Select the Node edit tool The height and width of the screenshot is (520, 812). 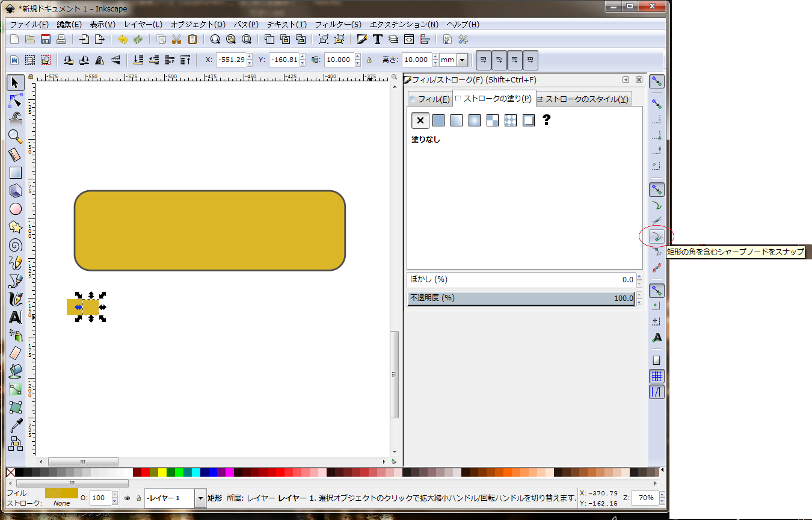pos(16,101)
